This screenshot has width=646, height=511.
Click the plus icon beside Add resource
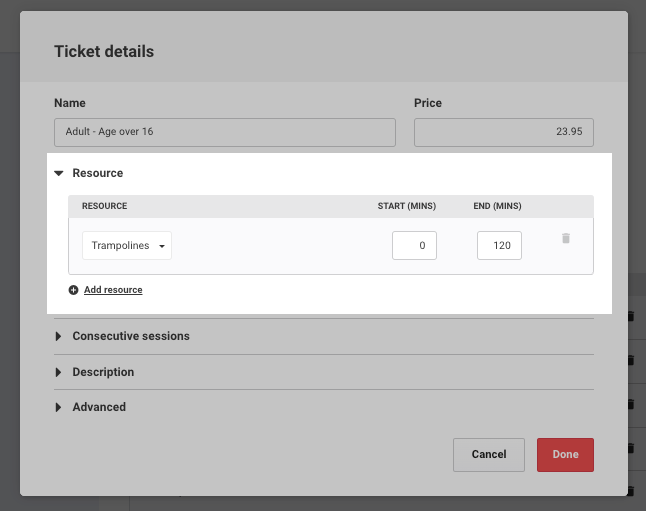coord(73,290)
